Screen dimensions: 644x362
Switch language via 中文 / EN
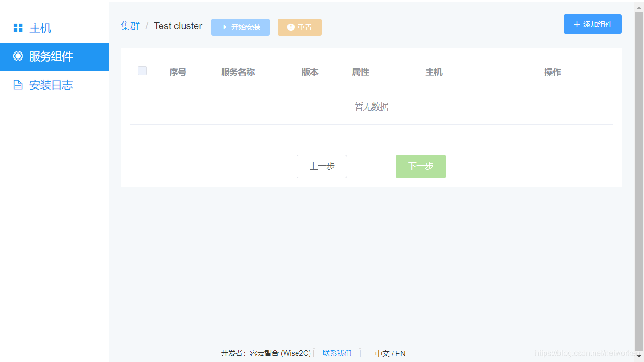click(390, 353)
